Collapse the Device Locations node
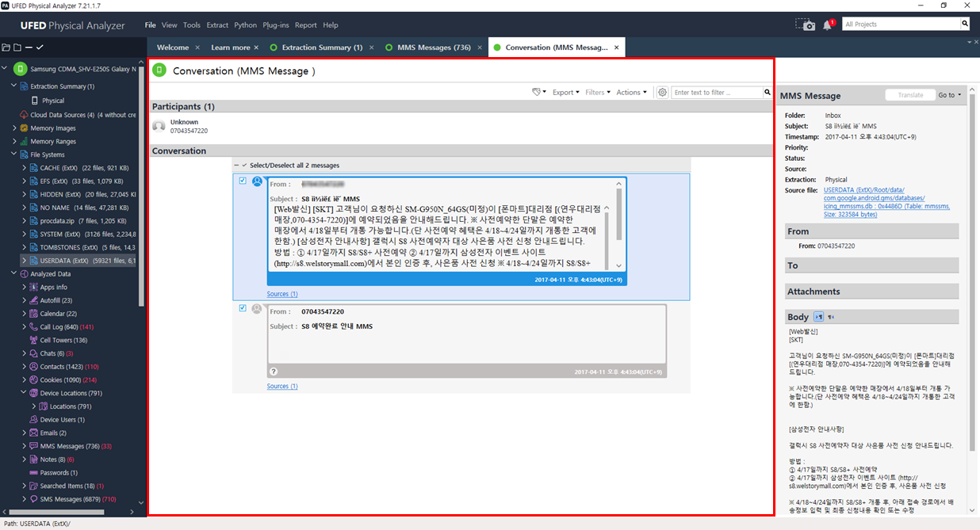 [25, 393]
